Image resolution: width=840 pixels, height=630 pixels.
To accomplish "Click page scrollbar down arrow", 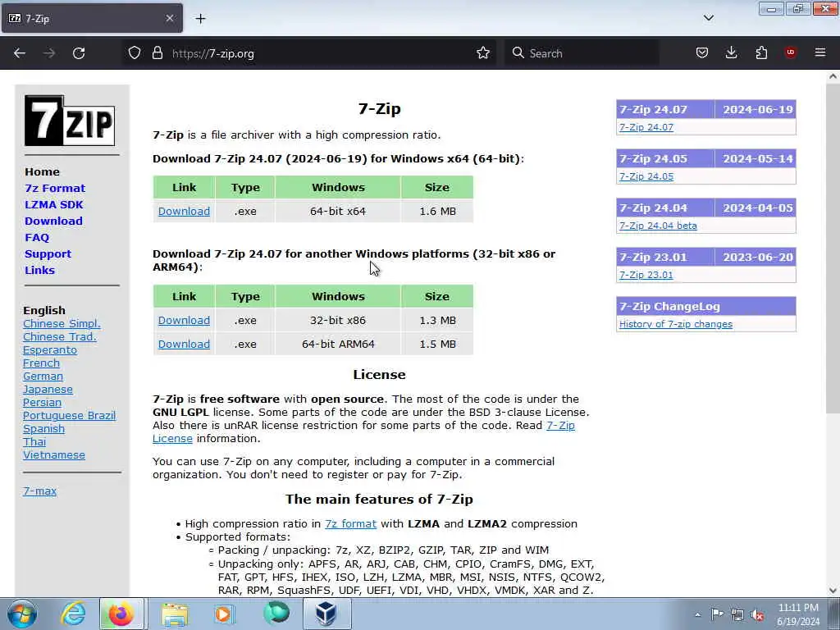I will pos(833,591).
